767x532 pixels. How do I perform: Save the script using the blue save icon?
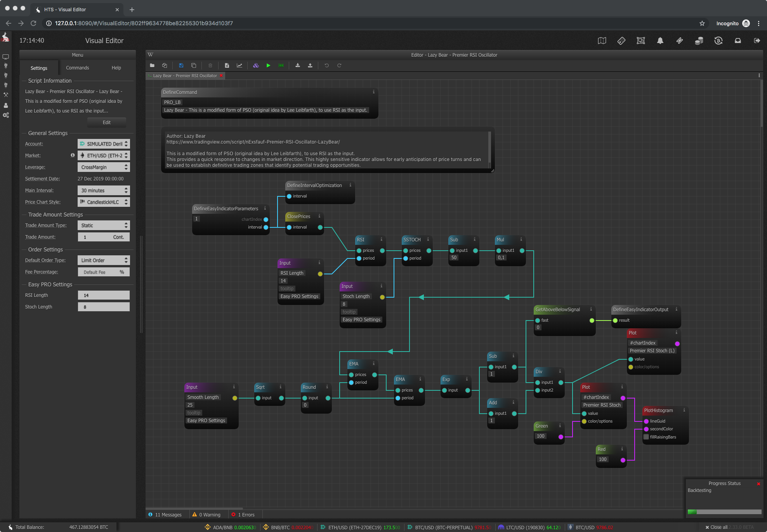point(181,65)
